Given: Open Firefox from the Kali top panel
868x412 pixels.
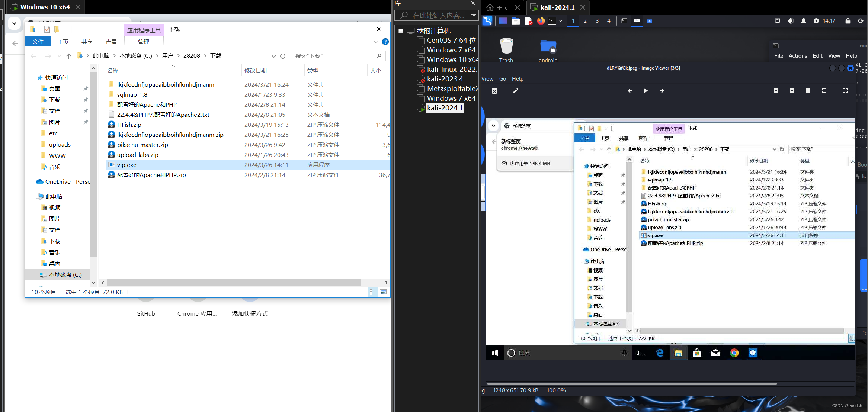Looking at the screenshot, I should point(541,21).
